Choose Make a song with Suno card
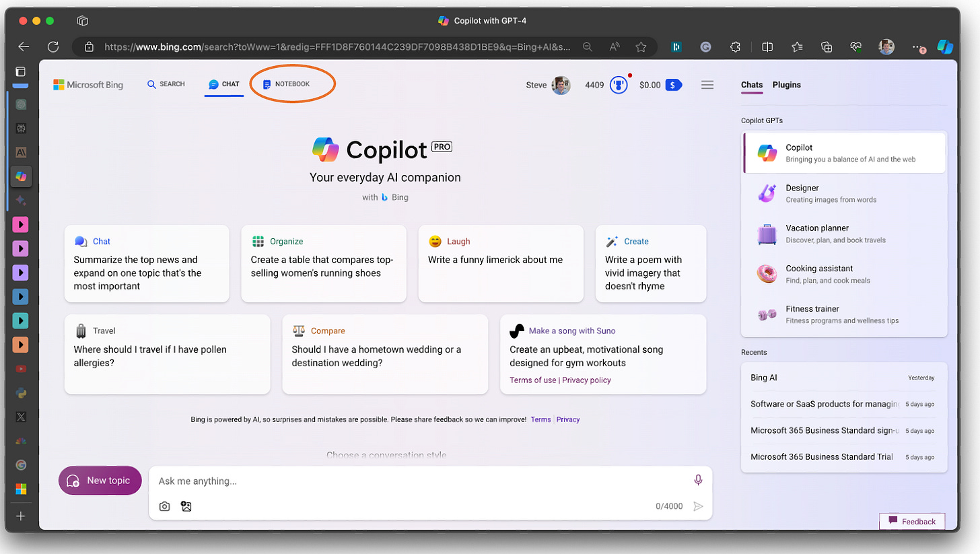Image resolution: width=980 pixels, height=554 pixels. 603,354
